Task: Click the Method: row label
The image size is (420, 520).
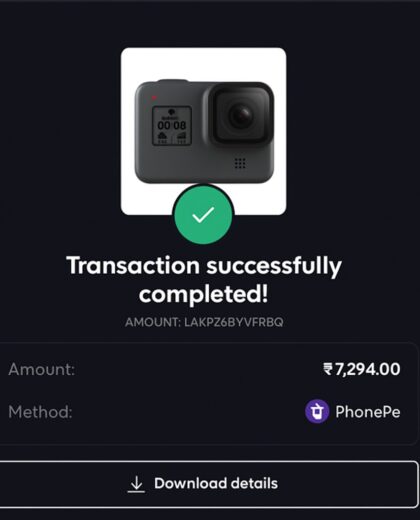Action: pyautogui.click(x=40, y=412)
